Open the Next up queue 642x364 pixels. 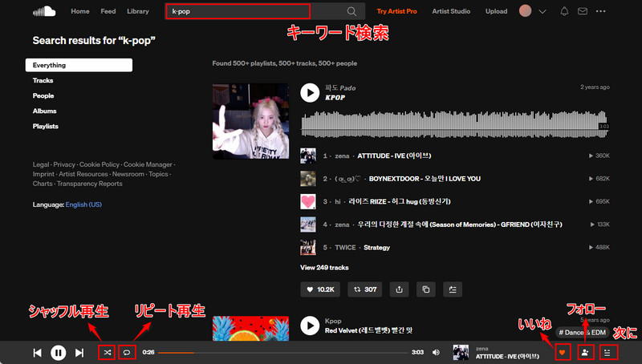(607, 353)
